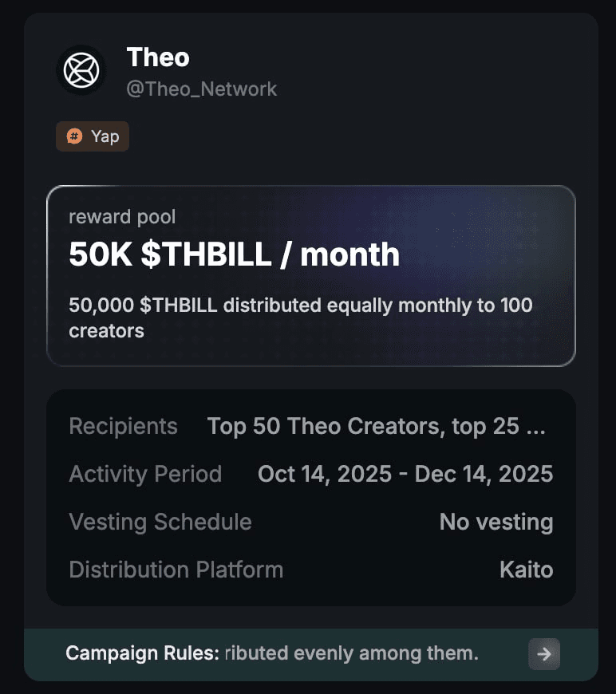Click the Vesting Schedule label

coord(160,522)
